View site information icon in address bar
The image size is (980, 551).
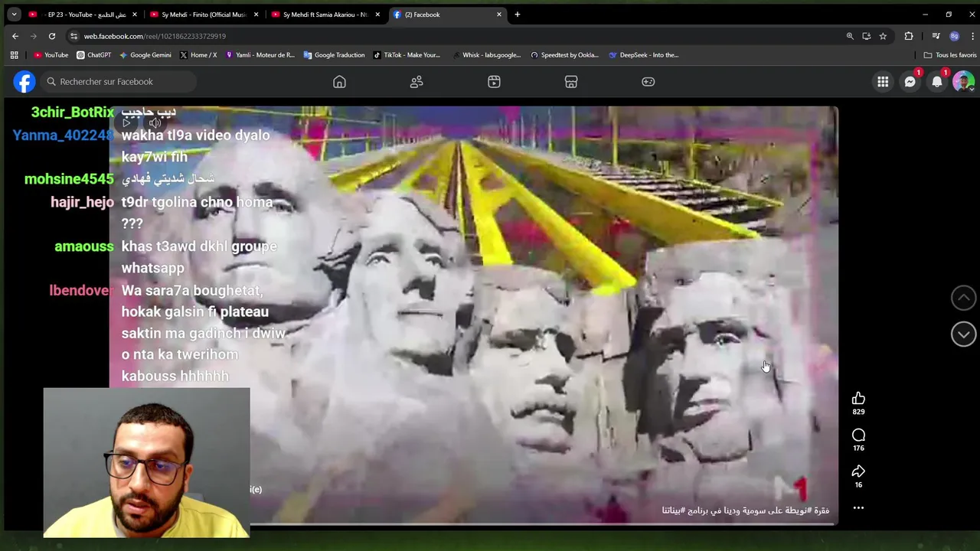click(x=73, y=36)
